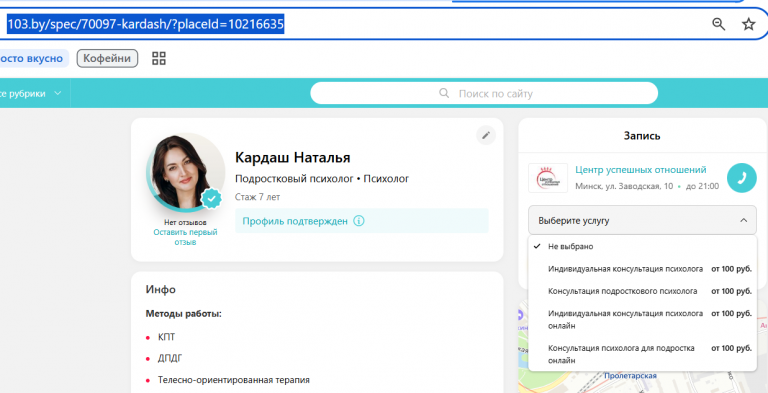Click the text Стаж 7 лет
768x393 pixels.
tap(258, 197)
